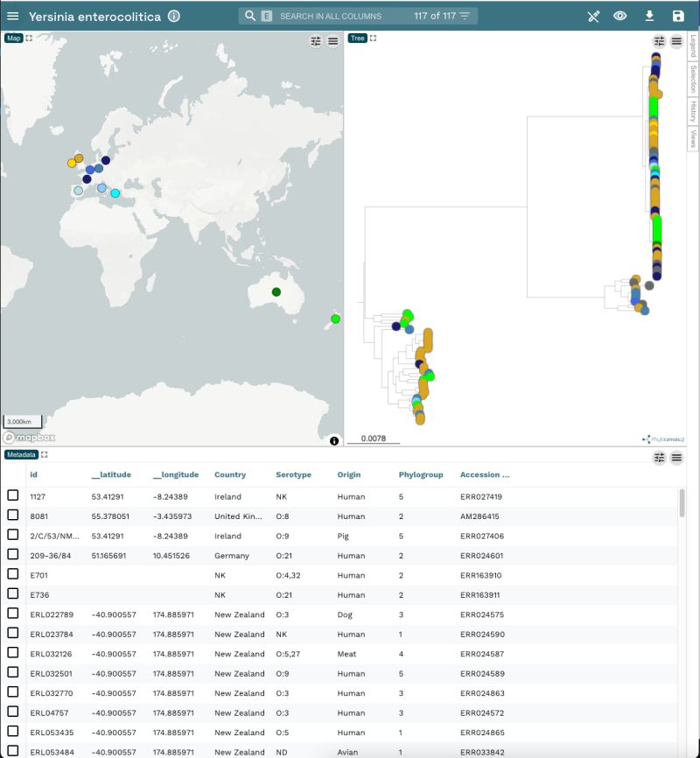Click the Germany country cell
The image size is (700, 758).
click(232, 556)
